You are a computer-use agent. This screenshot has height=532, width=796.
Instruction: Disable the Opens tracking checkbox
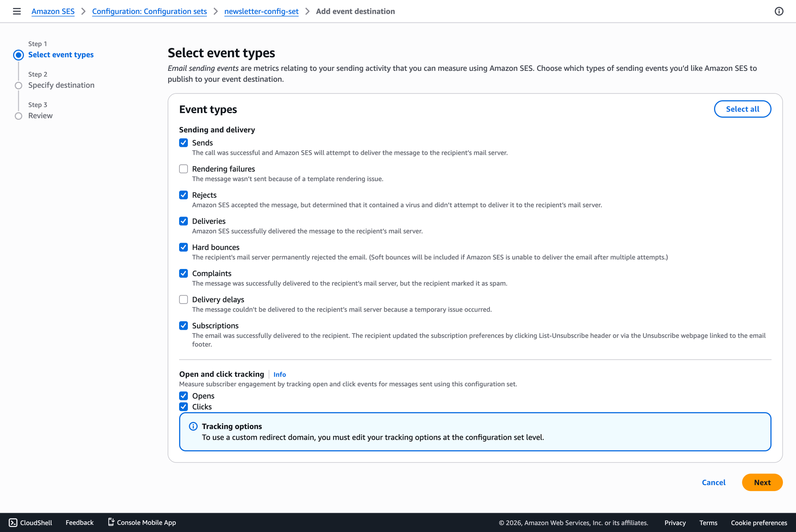pos(183,396)
